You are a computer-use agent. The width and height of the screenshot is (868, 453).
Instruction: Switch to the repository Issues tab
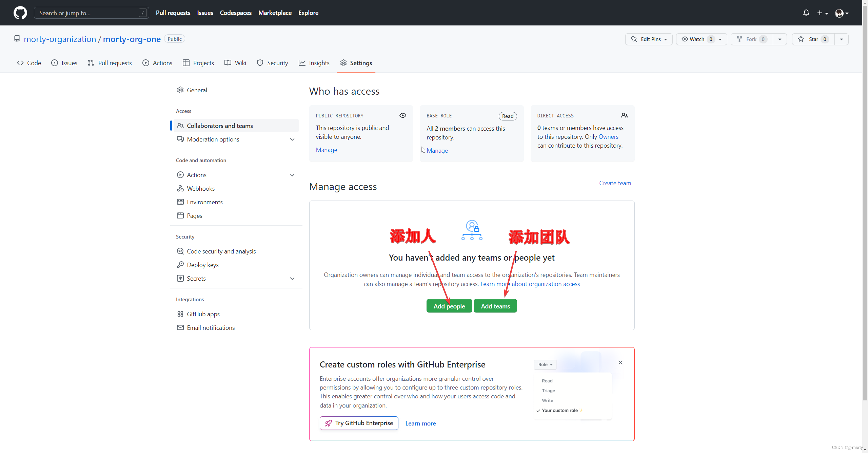pyautogui.click(x=64, y=63)
